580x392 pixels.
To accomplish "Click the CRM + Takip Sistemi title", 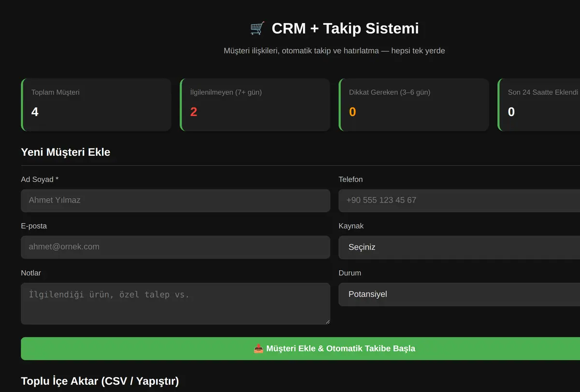I will point(345,29).
